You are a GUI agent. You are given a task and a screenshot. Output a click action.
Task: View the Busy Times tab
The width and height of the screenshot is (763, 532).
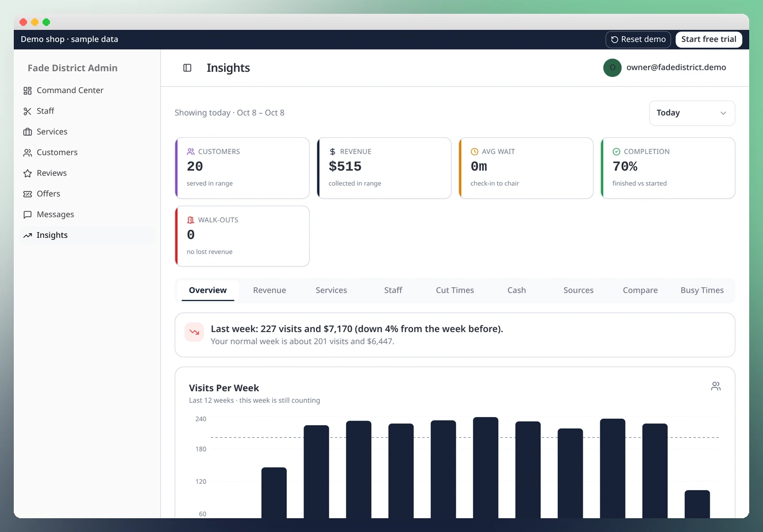click(x=702, y=291)
